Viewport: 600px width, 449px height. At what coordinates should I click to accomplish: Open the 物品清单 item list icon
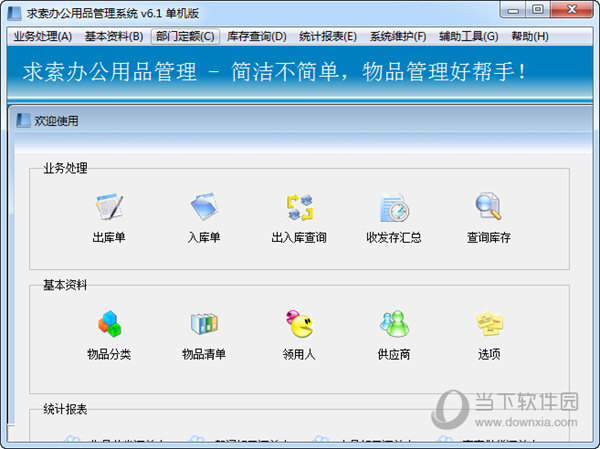[204, 325]
